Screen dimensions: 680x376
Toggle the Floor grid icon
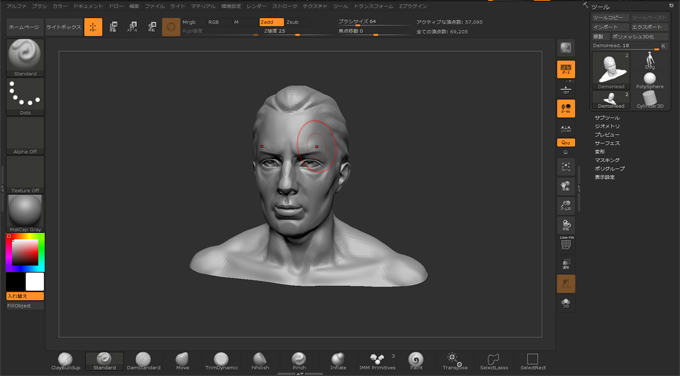[x=566, y=90]
